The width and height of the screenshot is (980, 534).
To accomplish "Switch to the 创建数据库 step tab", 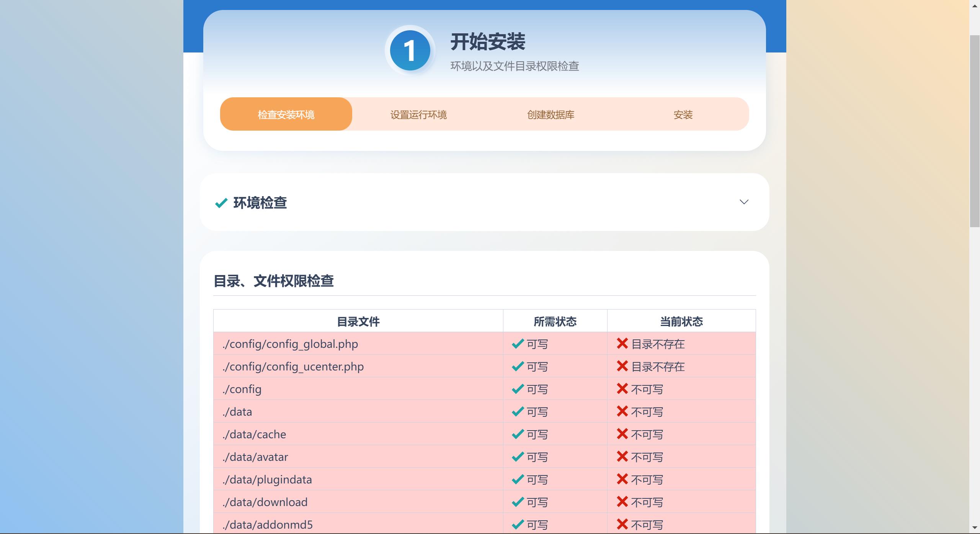I will (x=551, y=114).
